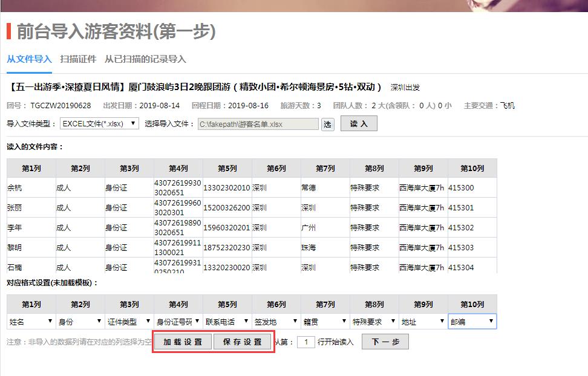Image resolution: width=588 pixels, height=376 pixels.
Task: Open the 身份证号码 mapping dropdown
Action: [178, 322]
